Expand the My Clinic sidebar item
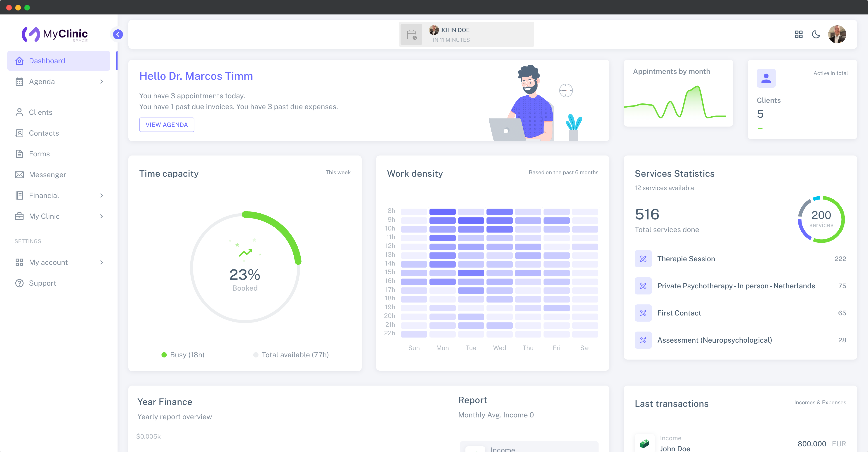The height and width of the screenshot is (452, 868). point(101,216)
